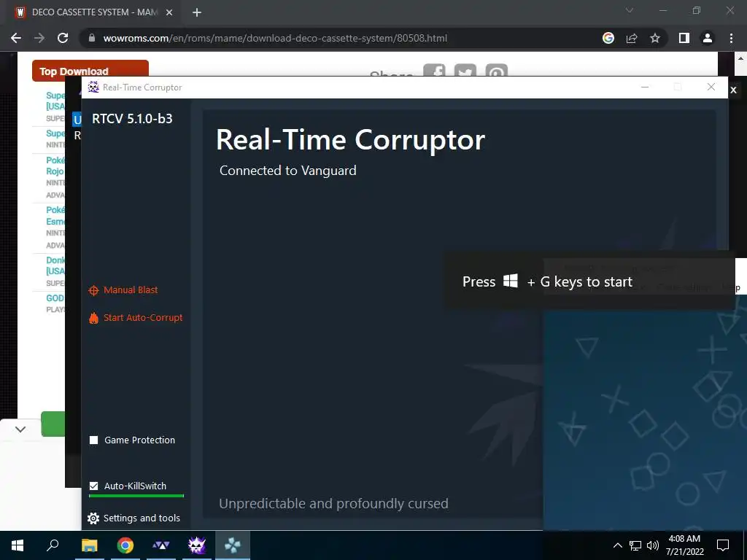Click the share page icon in Chrome
This screenshot has width=747, height=560.
point(632,38)
